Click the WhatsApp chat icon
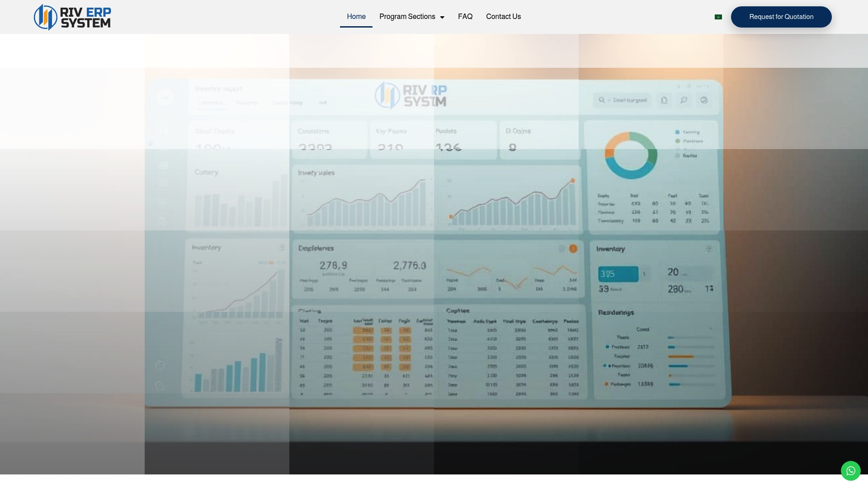Image resolution: width=868 pixels, height=488 pixels. coord(851,470)
